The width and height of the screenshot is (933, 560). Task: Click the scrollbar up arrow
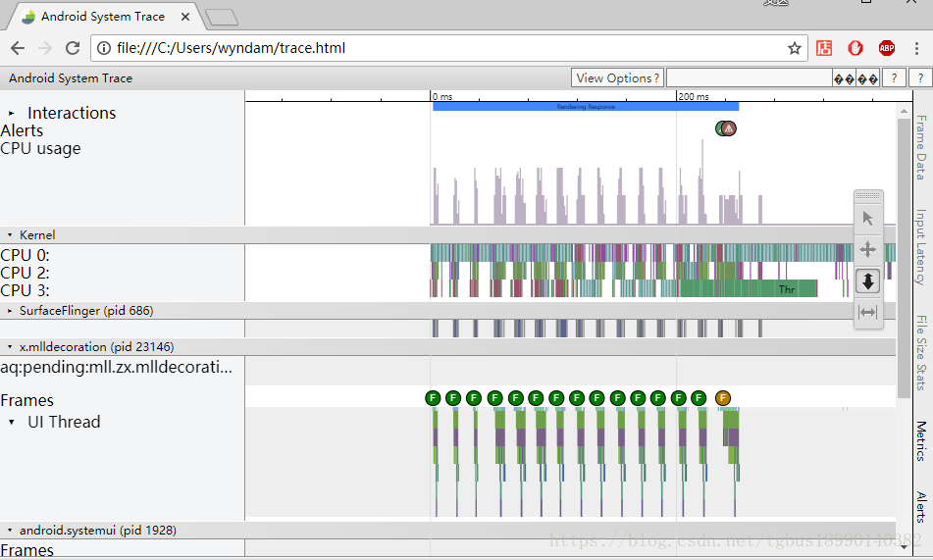click(904, 111)
